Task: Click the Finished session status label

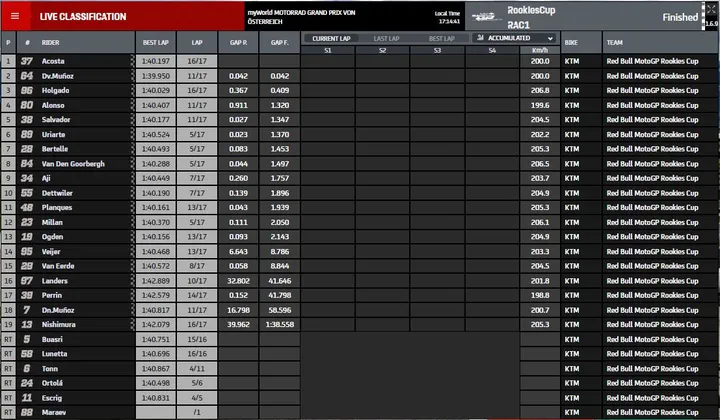Action: coord(680,17)
